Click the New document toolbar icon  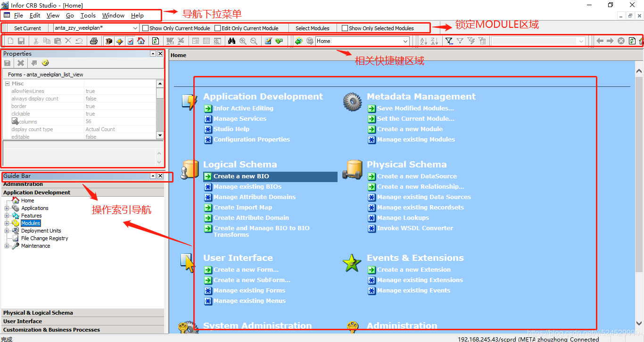[x=10, y=41]
